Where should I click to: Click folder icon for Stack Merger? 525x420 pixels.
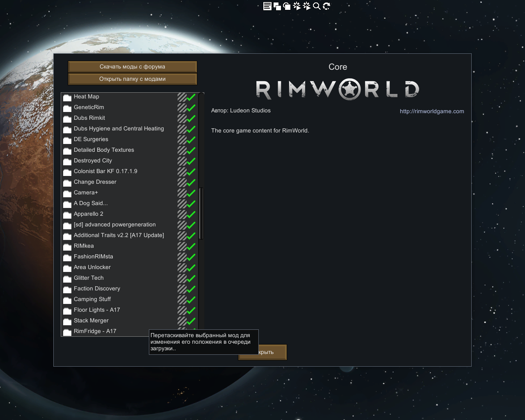pos(67,322)
